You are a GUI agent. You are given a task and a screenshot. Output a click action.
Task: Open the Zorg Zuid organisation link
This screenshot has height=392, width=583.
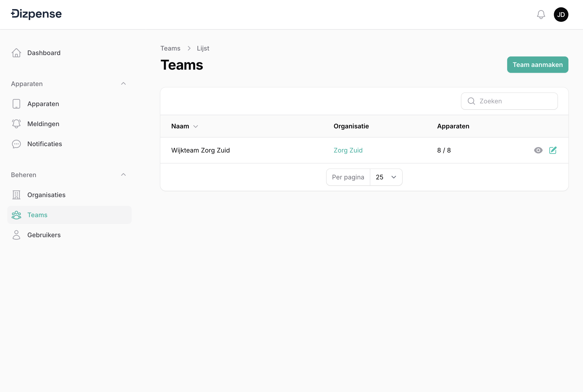tap(348, 150)
